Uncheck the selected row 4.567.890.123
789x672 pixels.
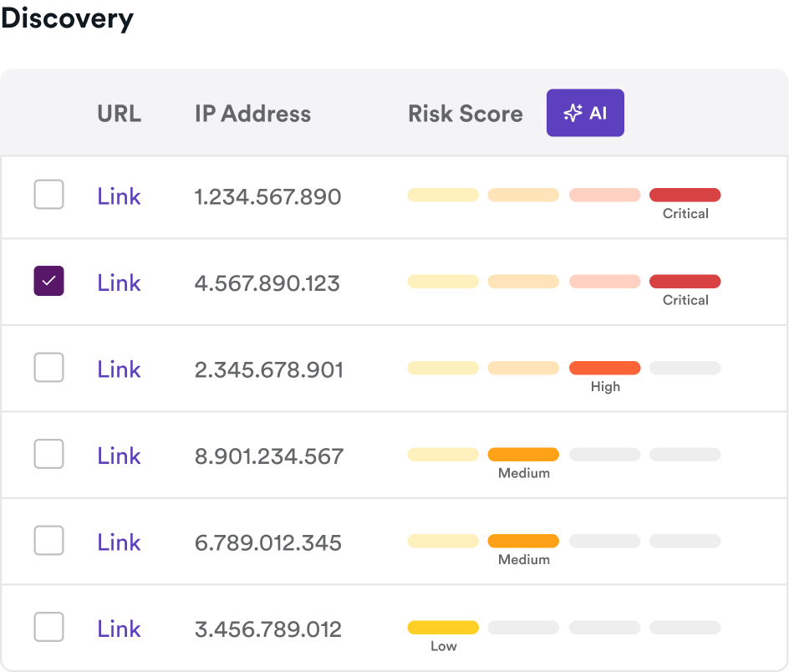[48, 282]
